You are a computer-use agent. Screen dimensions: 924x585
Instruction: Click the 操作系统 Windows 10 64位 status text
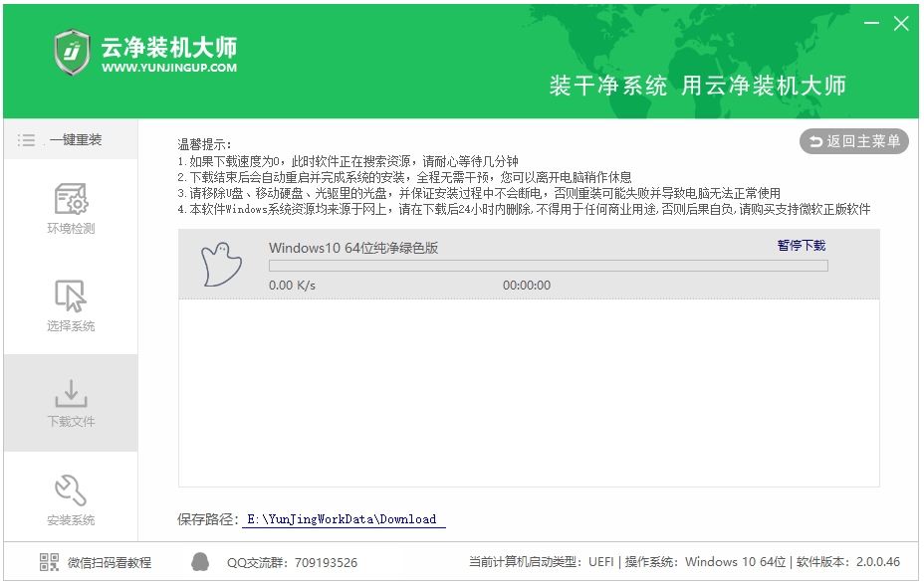pyautogui.click(x=705, y=562)
